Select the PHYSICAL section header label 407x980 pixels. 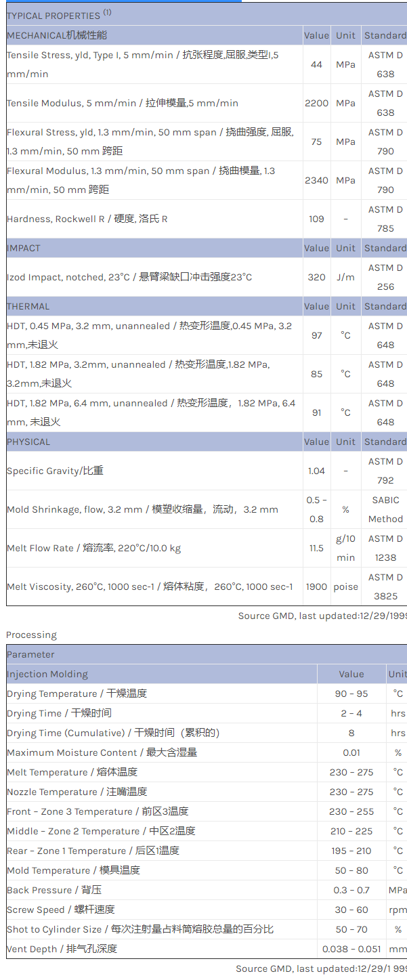28,442
